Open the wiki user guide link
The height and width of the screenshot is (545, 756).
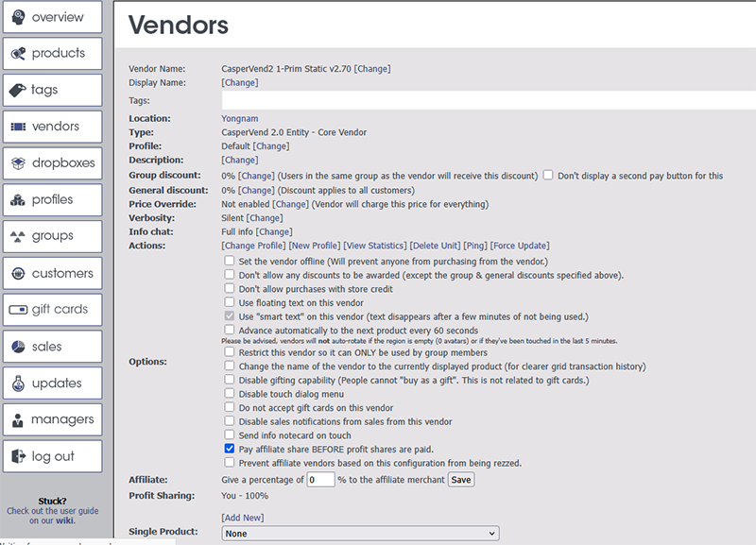tap(64, 520)
